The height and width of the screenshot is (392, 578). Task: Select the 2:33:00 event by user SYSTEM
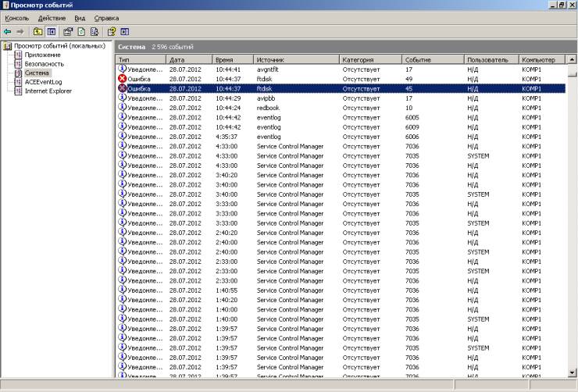pos(341,271)
